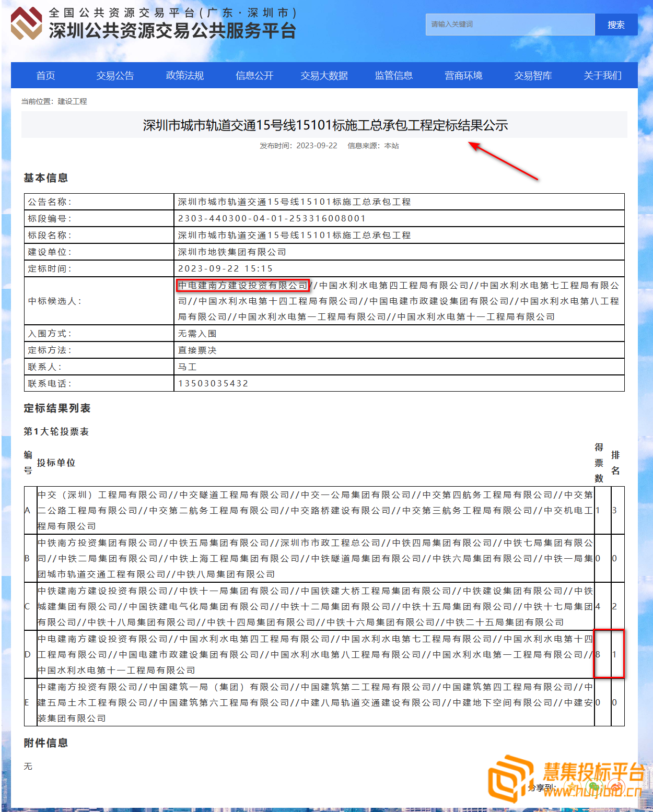Viewport: 653px width, 812px height.
Task: Open the 交易大数据 navigation item
Action: (x=324, y=75)
